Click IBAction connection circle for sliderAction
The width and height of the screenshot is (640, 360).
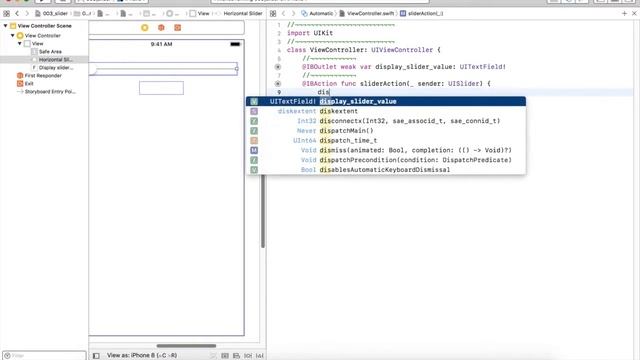pos(278,83)
